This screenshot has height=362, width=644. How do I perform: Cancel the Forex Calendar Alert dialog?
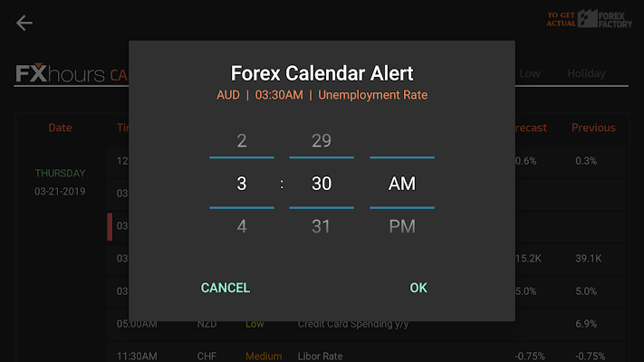point(225,288)
